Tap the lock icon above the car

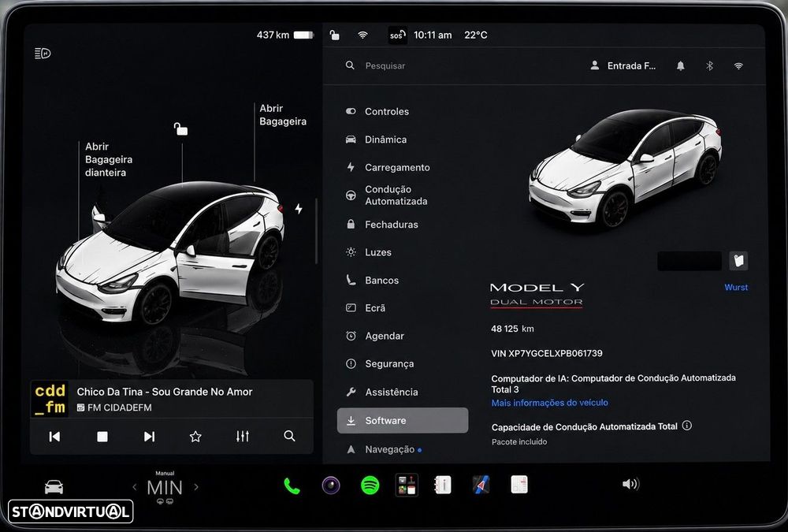(x=180, y=128)
